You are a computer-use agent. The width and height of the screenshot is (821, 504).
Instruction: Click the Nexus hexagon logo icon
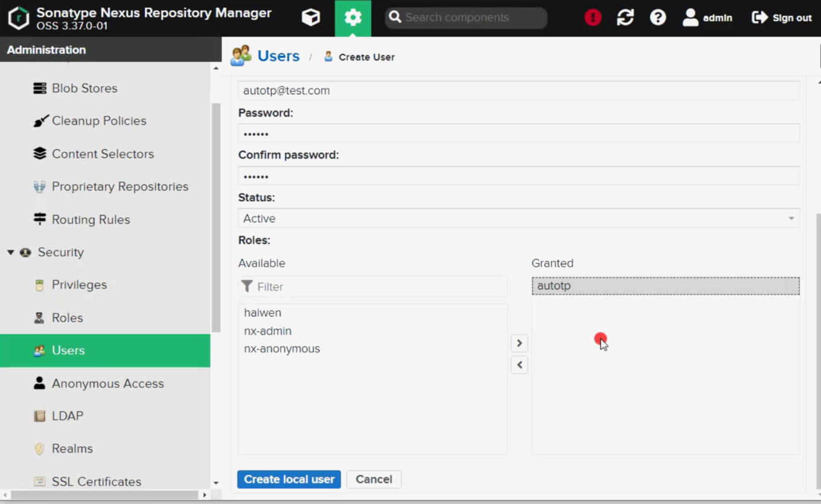[x=18, y=18]
